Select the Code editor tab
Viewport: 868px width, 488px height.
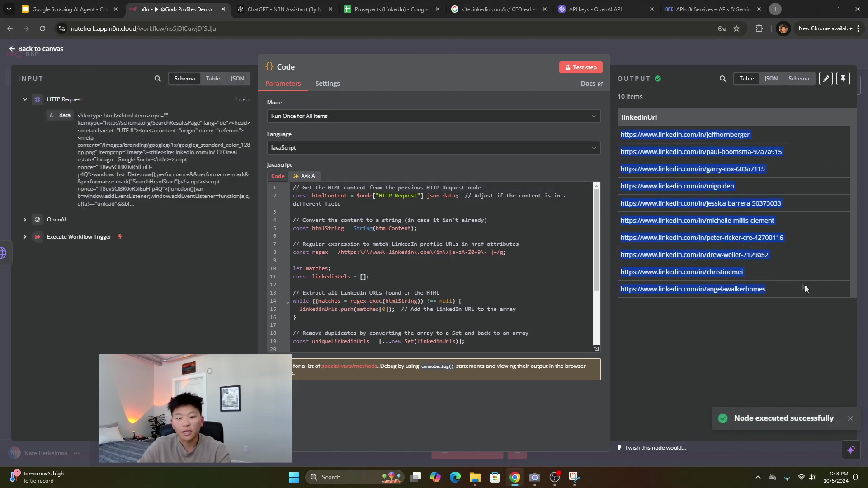click(x=278, y=176)
